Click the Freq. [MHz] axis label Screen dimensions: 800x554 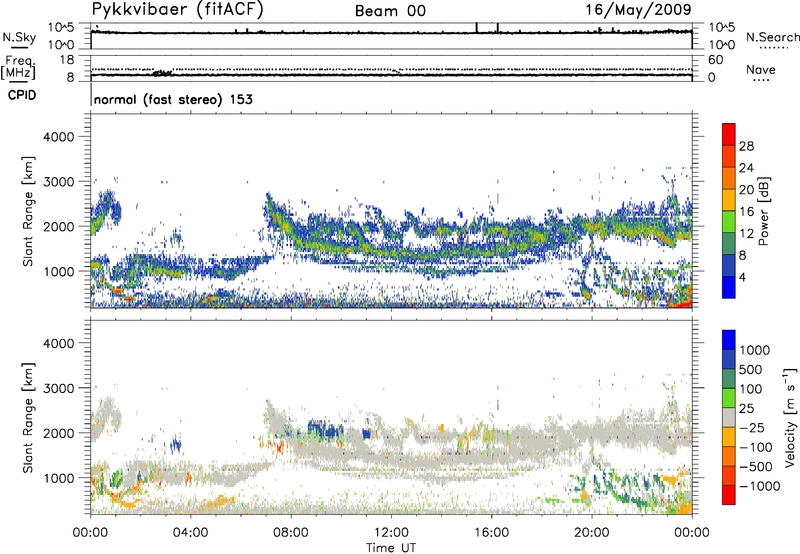click(19, 68)
